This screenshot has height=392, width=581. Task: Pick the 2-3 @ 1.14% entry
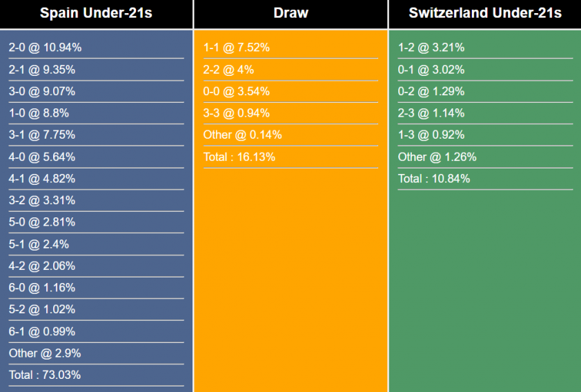click(431, 113)
